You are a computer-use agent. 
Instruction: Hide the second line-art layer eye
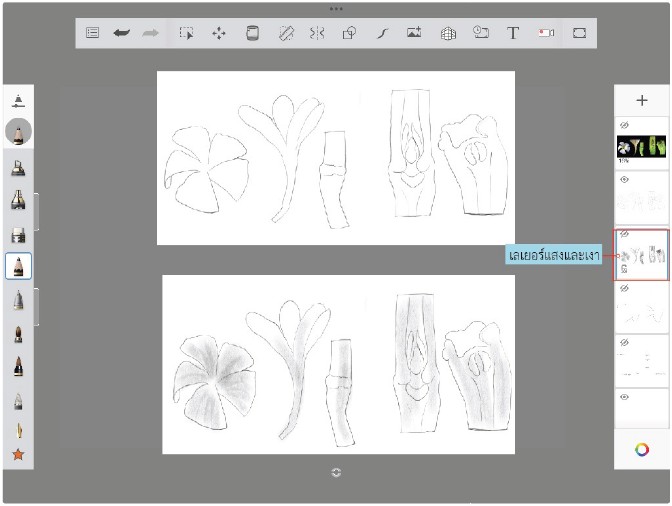click(x=624, y=180)
